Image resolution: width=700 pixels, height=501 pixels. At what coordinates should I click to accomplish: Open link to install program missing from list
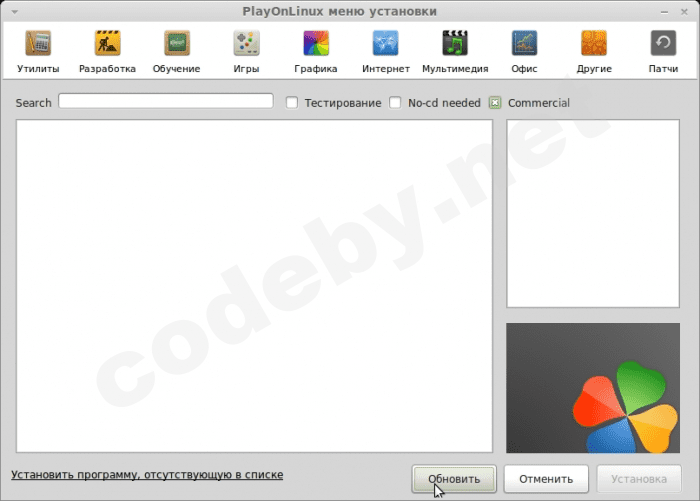tap(147, 475)
